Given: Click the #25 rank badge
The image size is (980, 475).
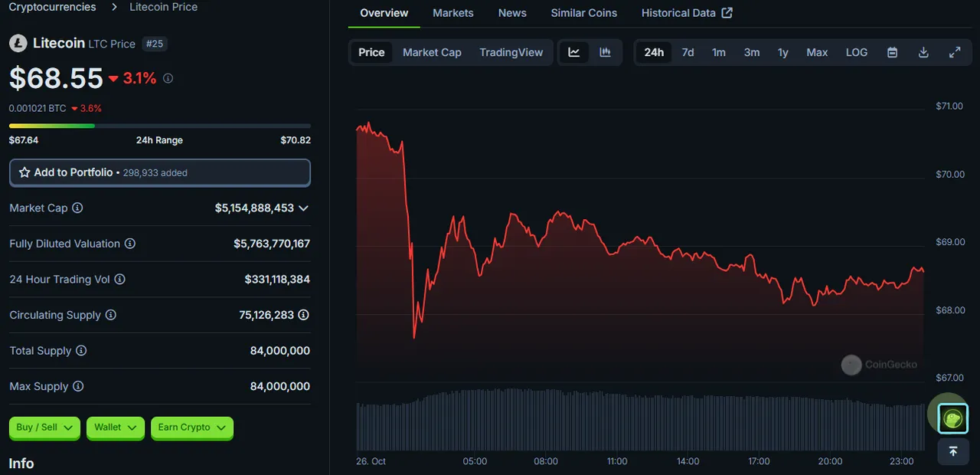Looking at the screenshot, I should 155,44.
